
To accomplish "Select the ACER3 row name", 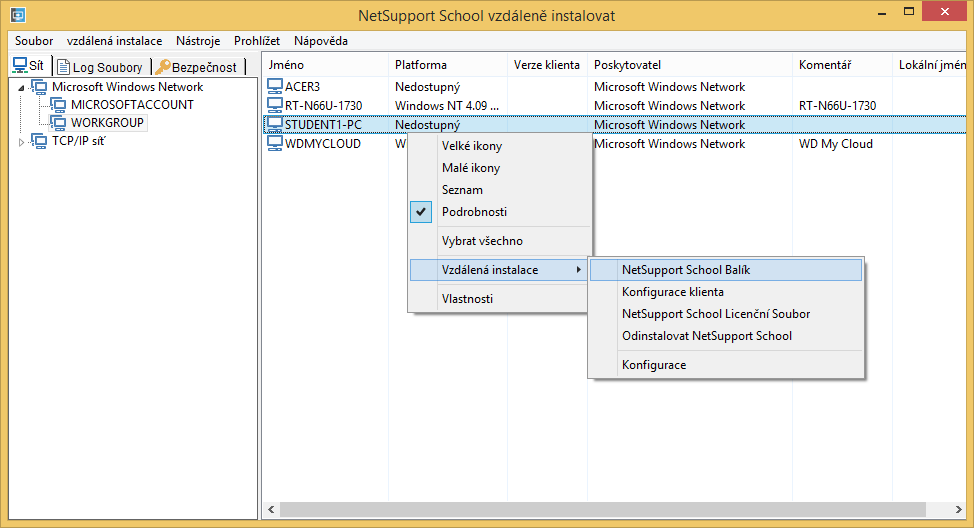I will [x=303, y=86].
